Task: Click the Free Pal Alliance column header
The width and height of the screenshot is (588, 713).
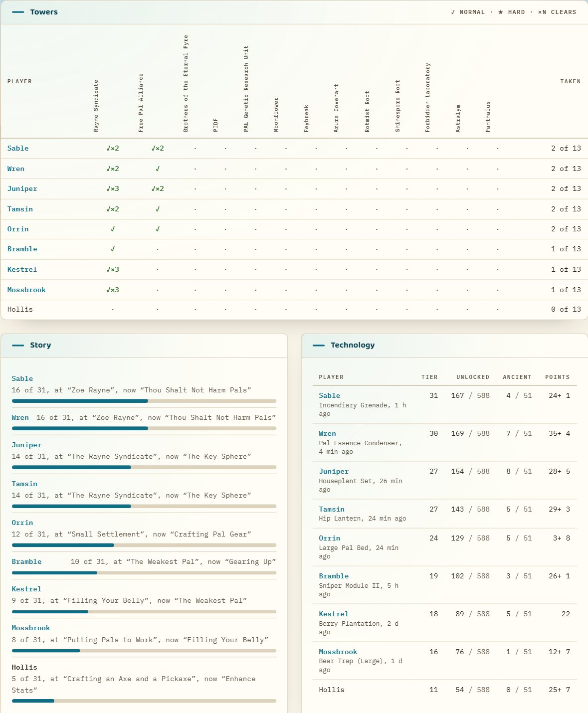Action: pos(141,103)
